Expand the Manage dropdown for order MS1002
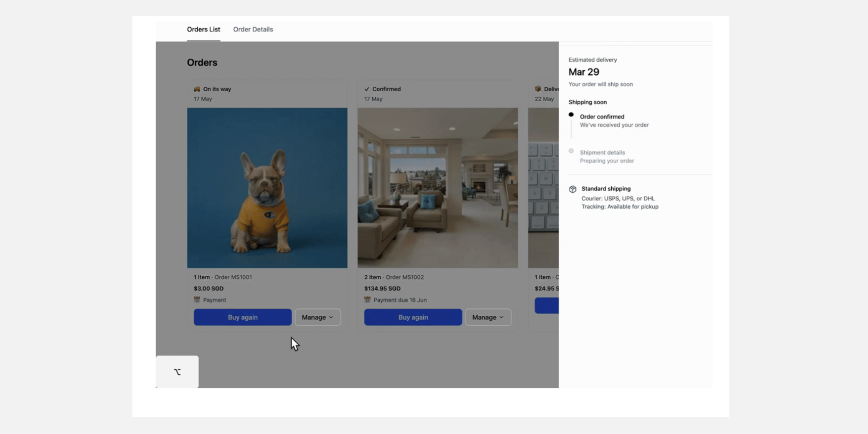This screenshot has height=434, width=868. [x=488, y=317]
